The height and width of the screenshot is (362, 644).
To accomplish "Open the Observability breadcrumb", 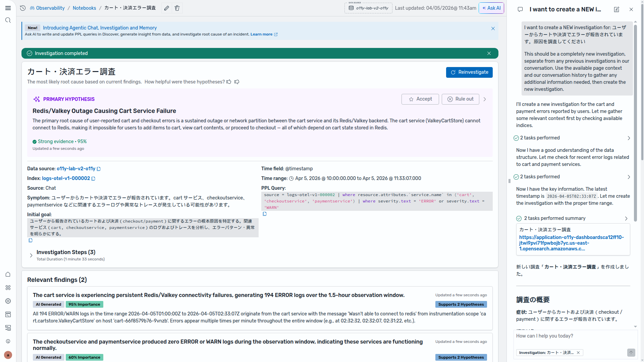I will (x=47, y=8).
